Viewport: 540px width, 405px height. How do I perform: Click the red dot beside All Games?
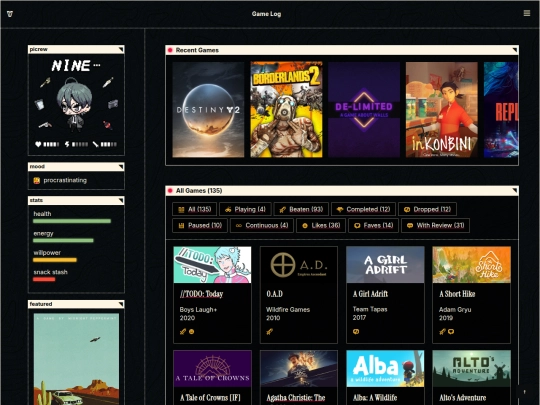click(x=170, y=190)
